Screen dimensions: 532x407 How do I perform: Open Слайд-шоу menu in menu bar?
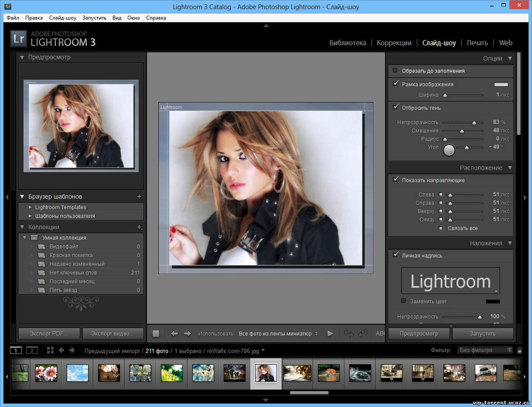[x=62, y=18]
